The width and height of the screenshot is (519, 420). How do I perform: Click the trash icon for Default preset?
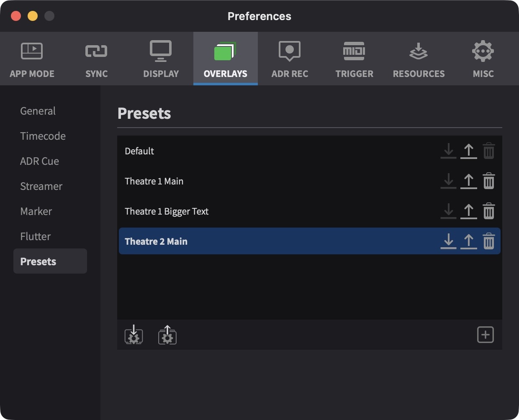click(489, 151)
